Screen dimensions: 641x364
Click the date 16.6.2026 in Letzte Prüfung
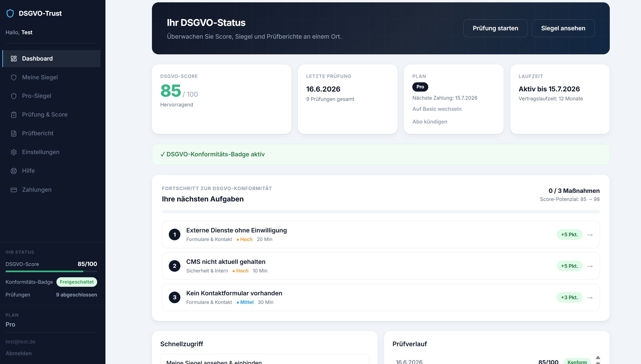tap(323, 89)
